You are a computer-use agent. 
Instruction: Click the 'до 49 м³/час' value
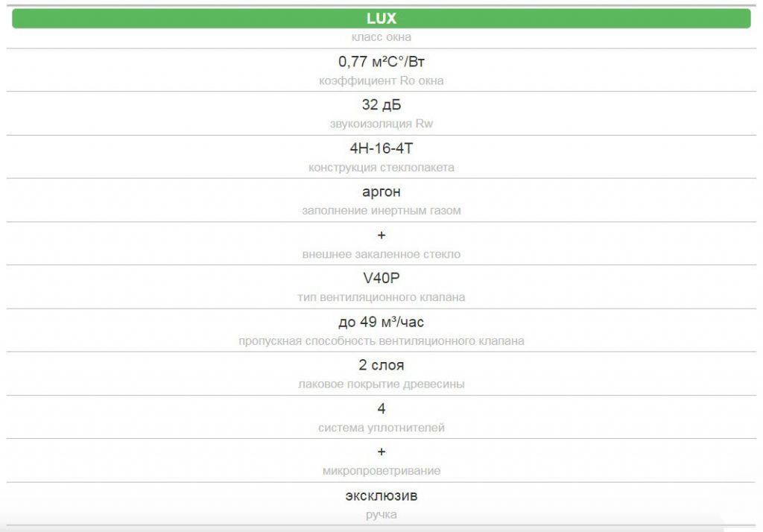[x=381, y=322]
